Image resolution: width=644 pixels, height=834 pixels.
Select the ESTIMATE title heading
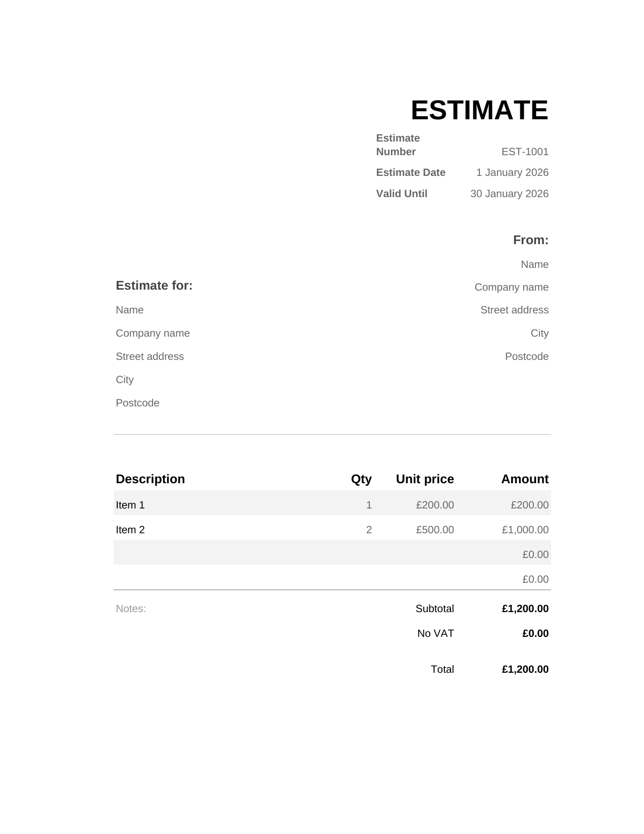pyautogui.click(x=479, y=110)
